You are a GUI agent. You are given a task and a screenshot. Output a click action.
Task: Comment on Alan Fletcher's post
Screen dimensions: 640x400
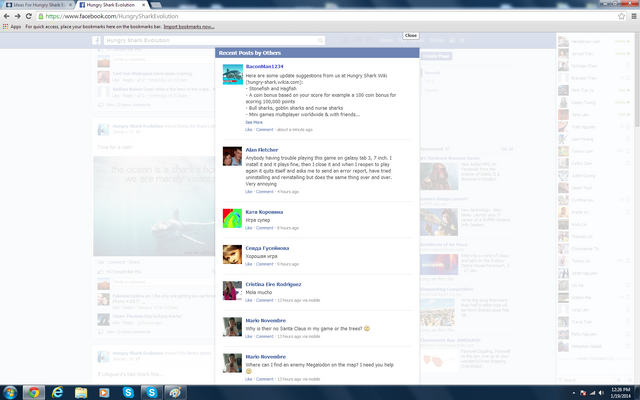(264, 191)
